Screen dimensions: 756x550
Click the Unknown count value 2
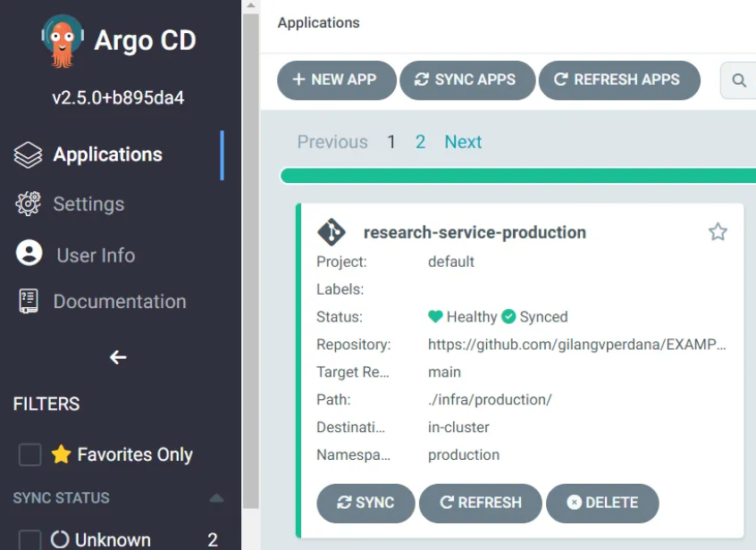click(x=213, y=540)
